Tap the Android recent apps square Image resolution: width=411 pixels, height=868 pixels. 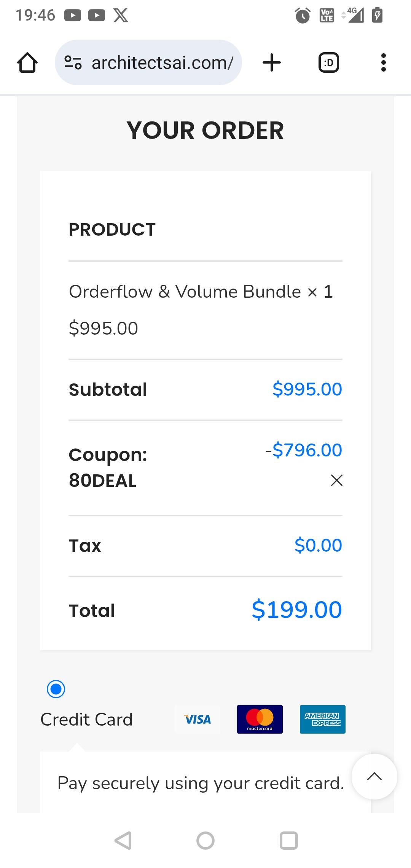288,840
